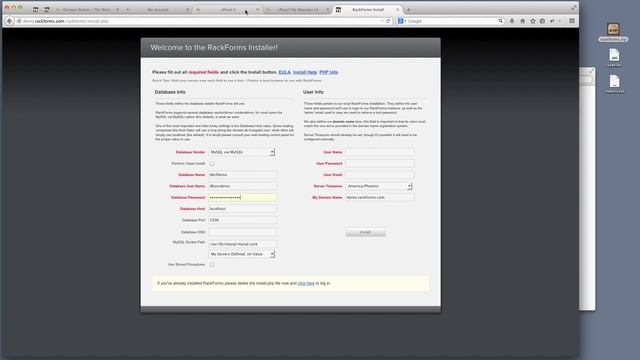This screenshot has height=360, width=640.
Task: Switch to the cPanel File Manager tab
Action: (298, 9)
